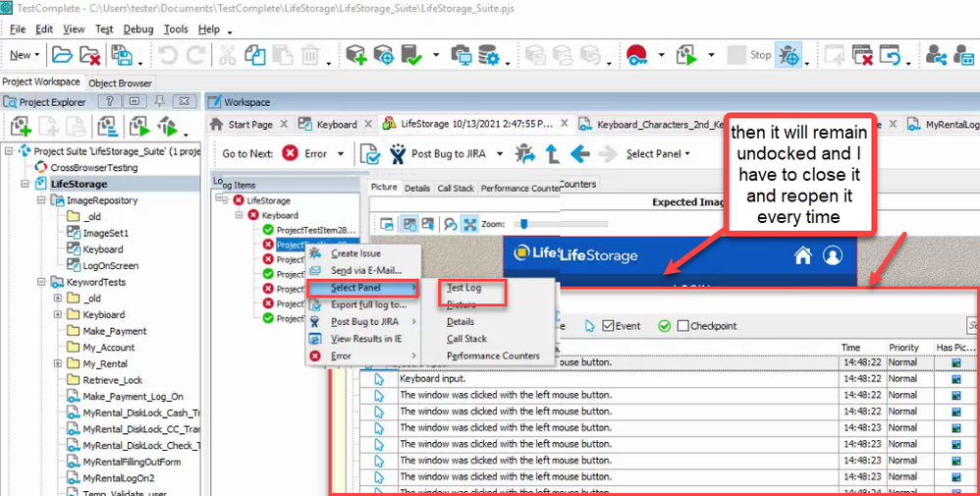Click the Run test play icon

(x=688, y=55)
